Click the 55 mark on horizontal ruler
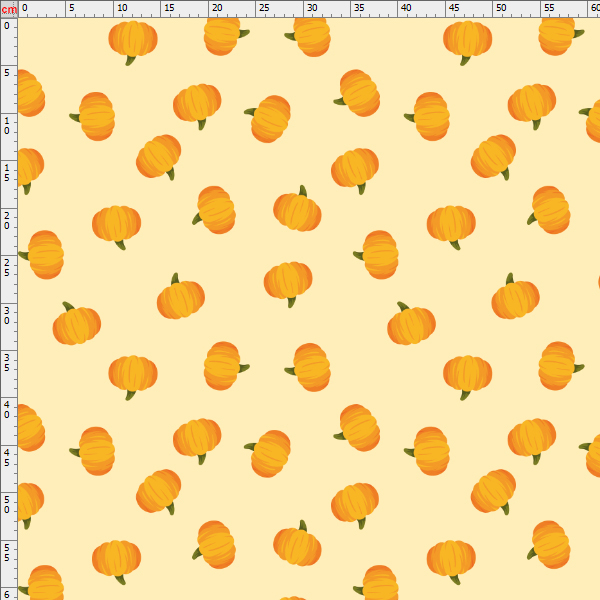Image resolution: width=600 pixels, height=600 pixels. pyautogui.click(x=549, y=8)
